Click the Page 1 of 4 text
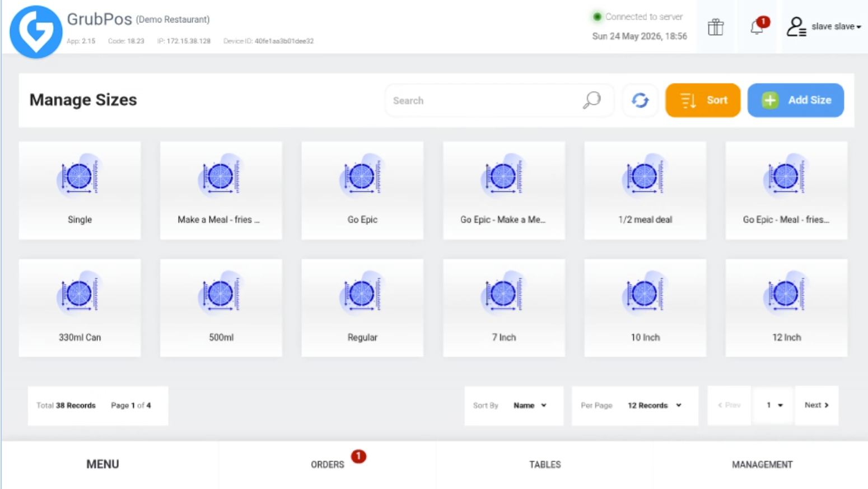Screen dimensions: 868x489 pyautogui.click(x=130, y=406)
